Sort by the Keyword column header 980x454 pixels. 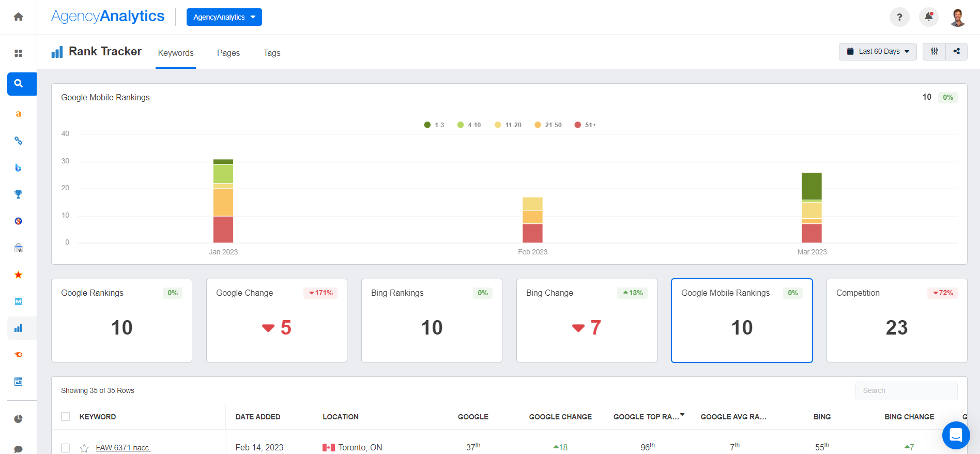click(98, 417)
